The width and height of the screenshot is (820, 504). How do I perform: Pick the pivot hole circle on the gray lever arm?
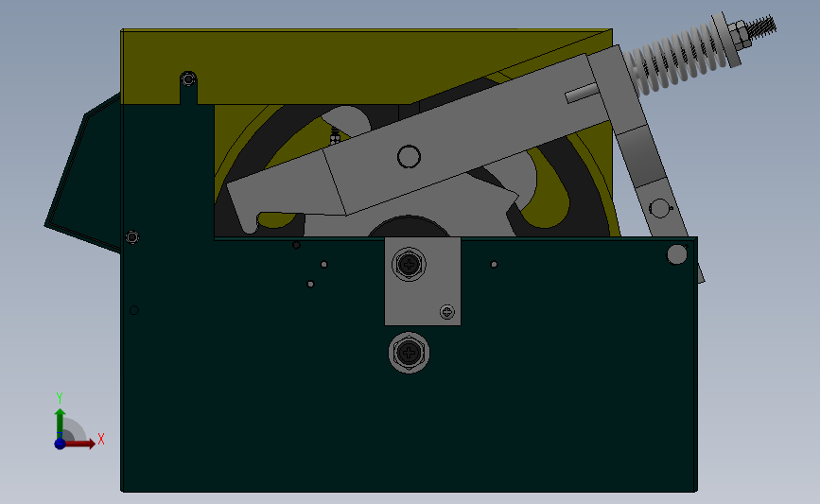pos(409,156)
